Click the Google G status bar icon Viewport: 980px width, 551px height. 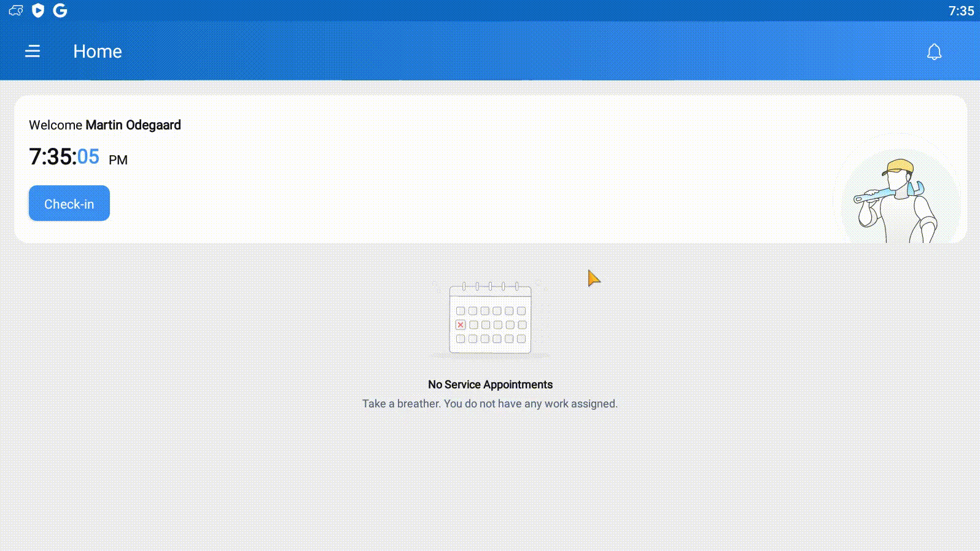pyautogui.click(x=60, y=10)
